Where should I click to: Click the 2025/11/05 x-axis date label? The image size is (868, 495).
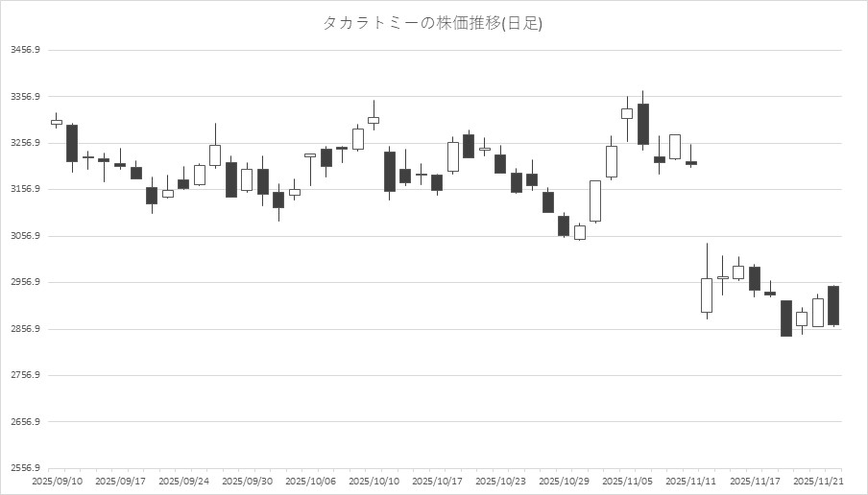point(627,481)
